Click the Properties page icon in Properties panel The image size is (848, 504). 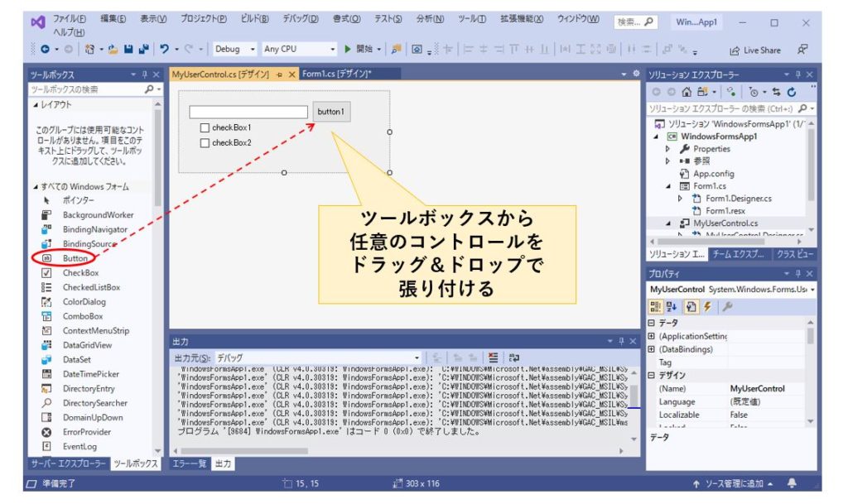click(x=691, y=307)
